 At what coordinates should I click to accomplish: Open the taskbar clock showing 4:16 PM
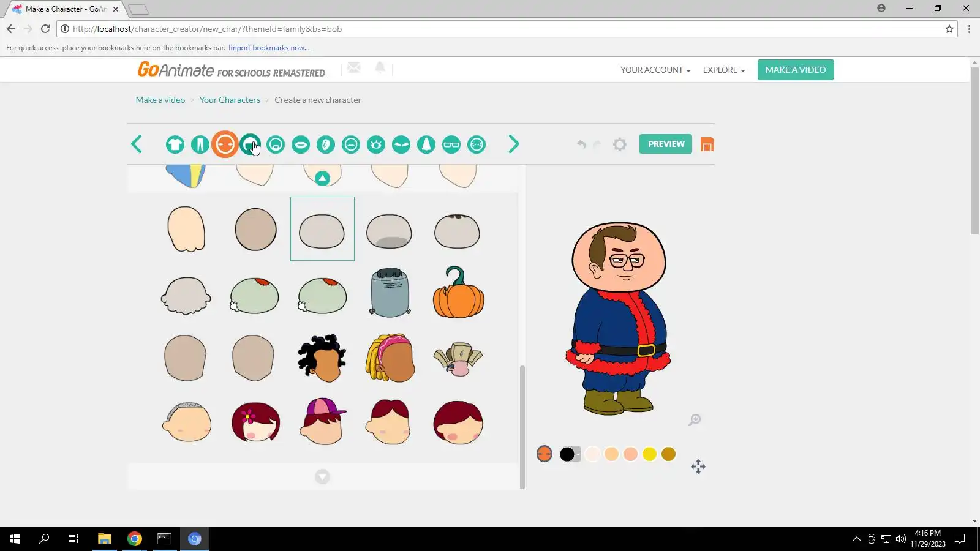[x=927, y=539]
